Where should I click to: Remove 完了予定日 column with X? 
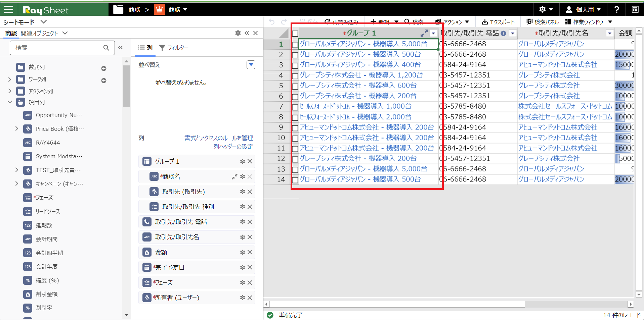(x=250, y=267)
